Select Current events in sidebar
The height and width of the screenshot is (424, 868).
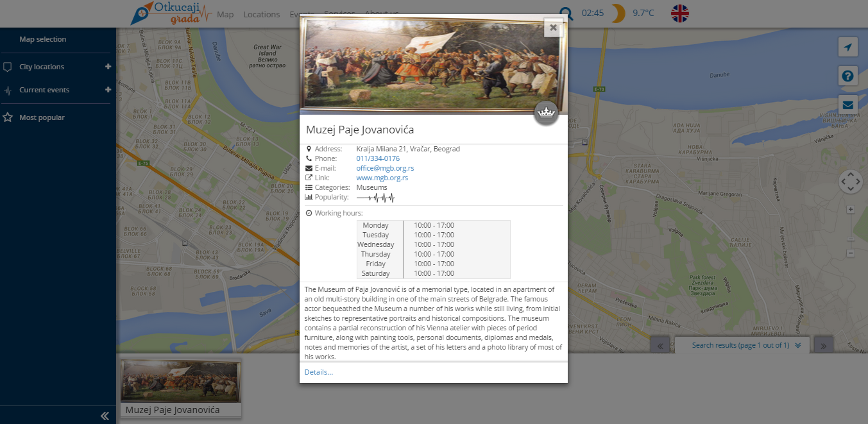coord(44,90)
